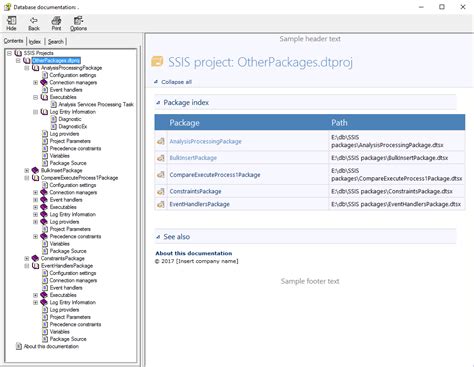
Task: Click the purple book icon for BulkInsertPackage
Action: (35, 170)
